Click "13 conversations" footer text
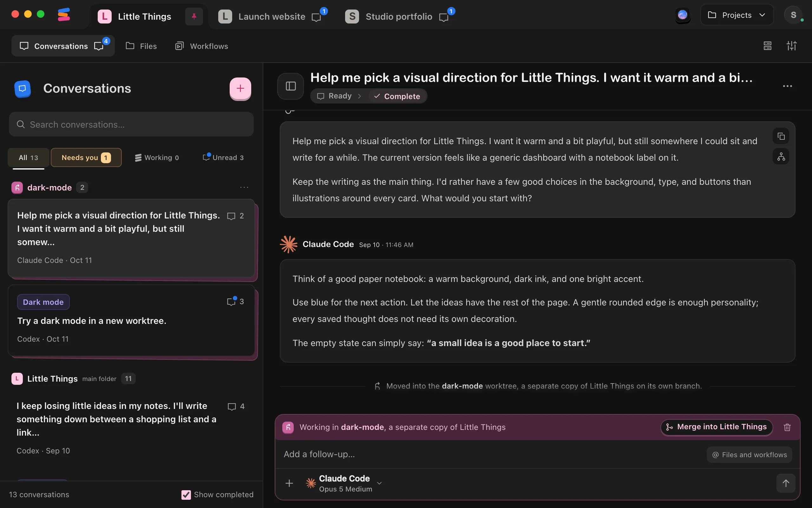 [39, 495]
